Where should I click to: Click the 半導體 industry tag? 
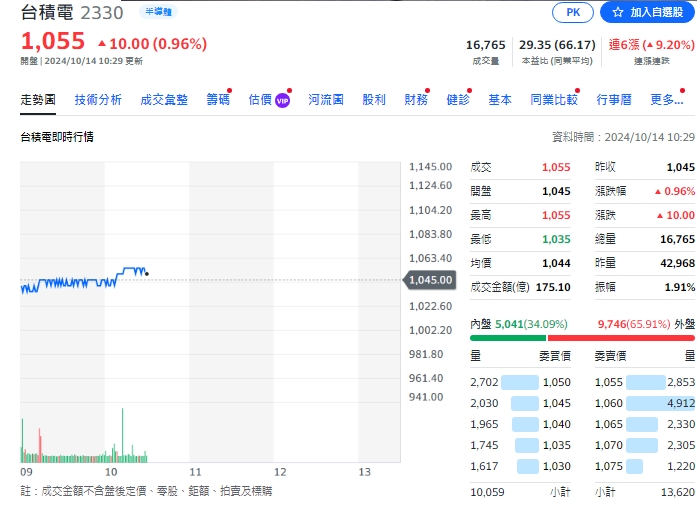point(158,12)
